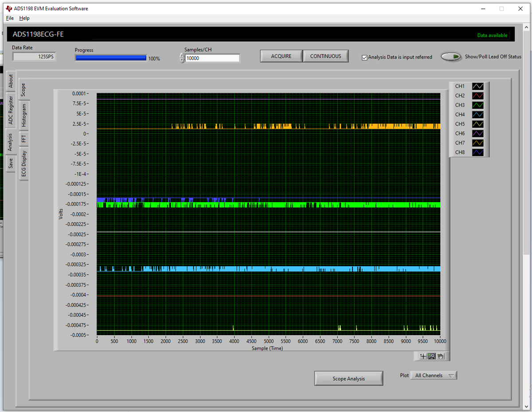
Task: Open the Plot All Channels dropdown
Action: (434, 375)
